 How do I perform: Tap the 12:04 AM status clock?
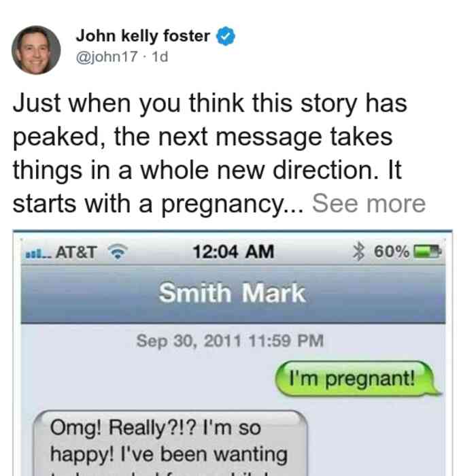pos(233,252)
